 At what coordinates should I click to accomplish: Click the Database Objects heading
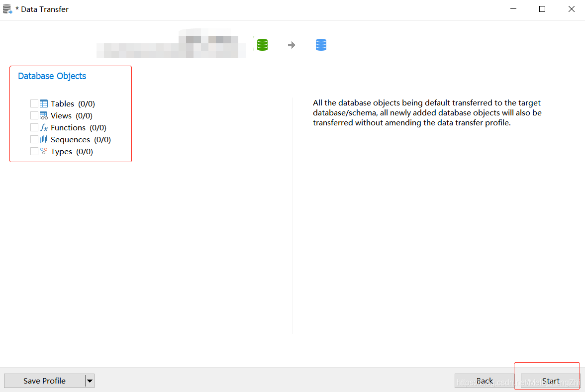[52, 76]
